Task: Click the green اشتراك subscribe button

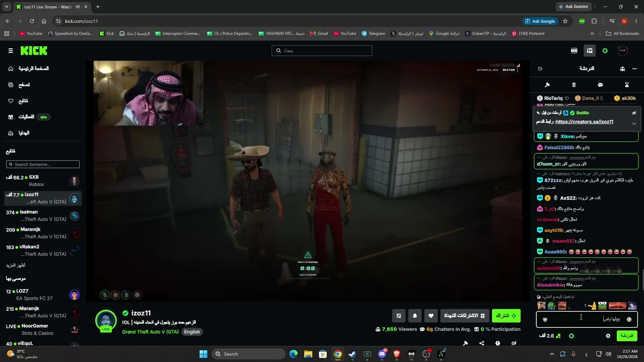Action: [x=506, y=316]
